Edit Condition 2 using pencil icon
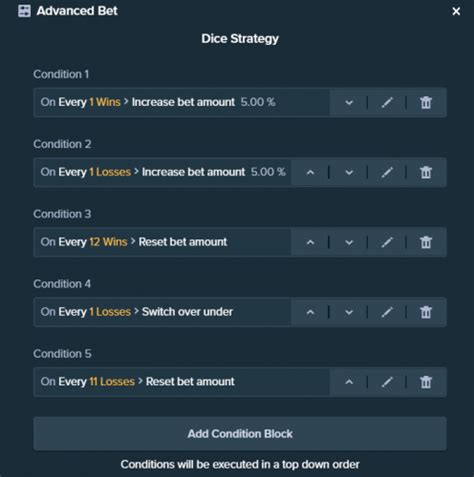This screenshot has height=477, width=474. (387, 172)
